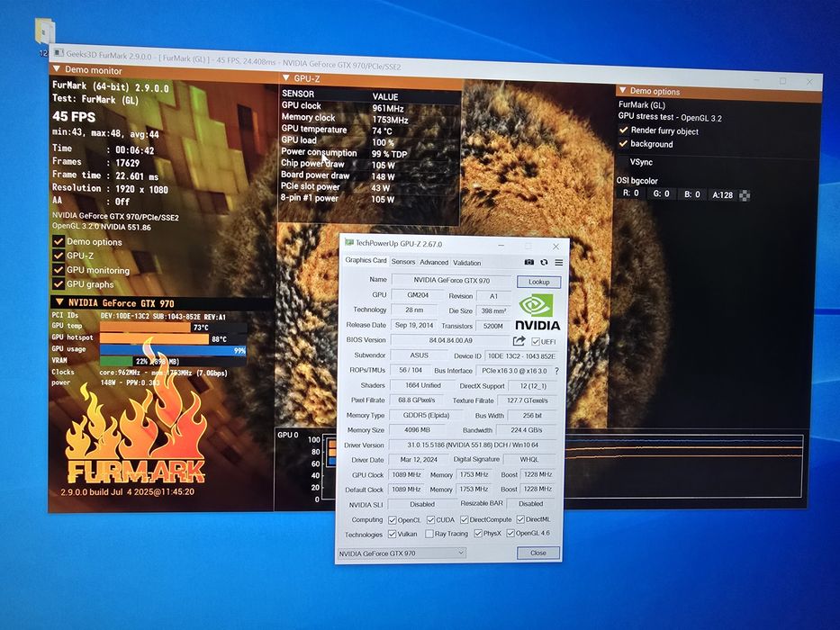This screenshot has width=840, height=630.
Task: Click the NVIDIA logo in GPU-Z
Action: point(537,311)
